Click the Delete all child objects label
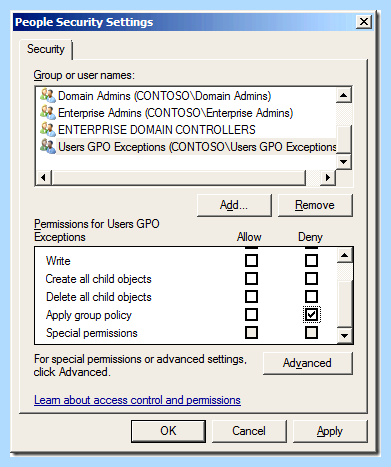The image size is (391, 467). [99, 297]
